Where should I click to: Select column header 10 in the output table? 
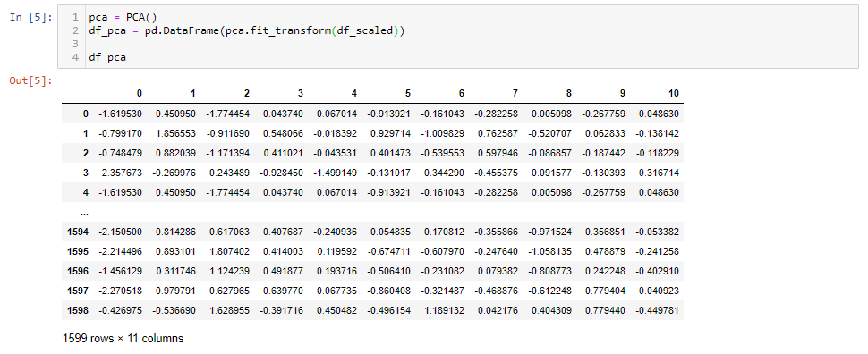[673, 94]
